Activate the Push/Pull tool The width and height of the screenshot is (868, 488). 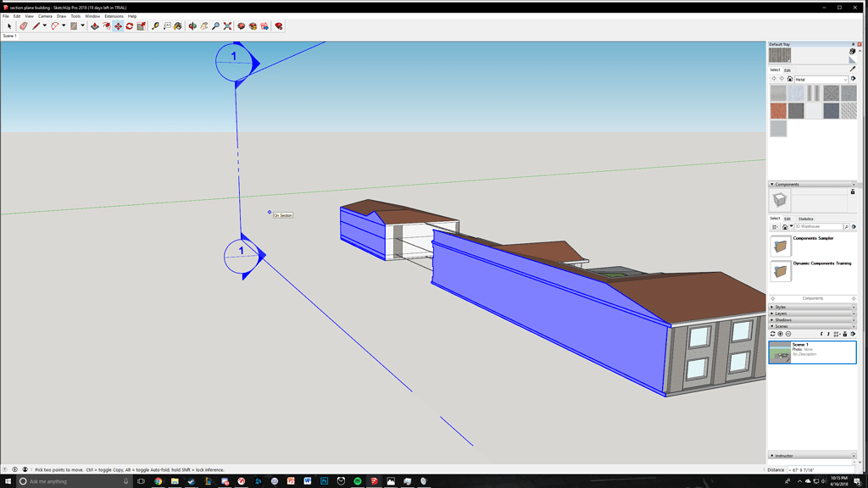point(95,26)
